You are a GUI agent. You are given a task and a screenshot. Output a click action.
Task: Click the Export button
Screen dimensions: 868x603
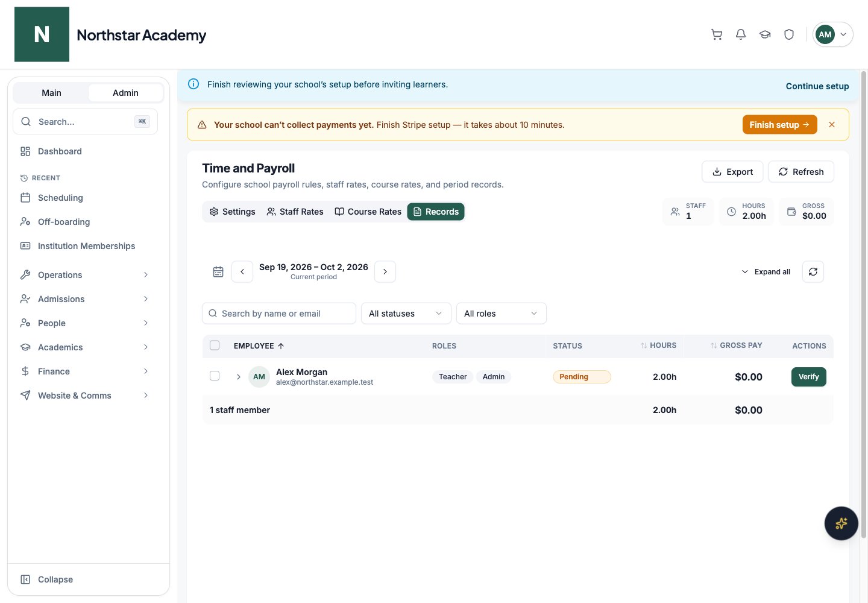tap(732, 172)
